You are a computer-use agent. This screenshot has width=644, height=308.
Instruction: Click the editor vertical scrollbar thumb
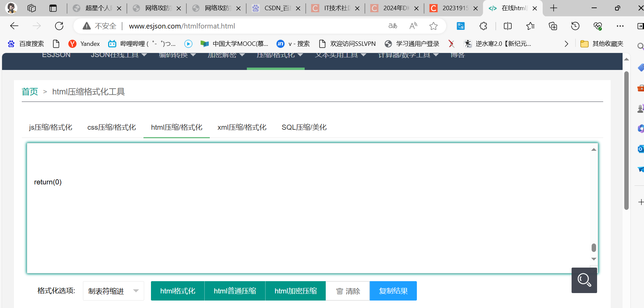594,248
